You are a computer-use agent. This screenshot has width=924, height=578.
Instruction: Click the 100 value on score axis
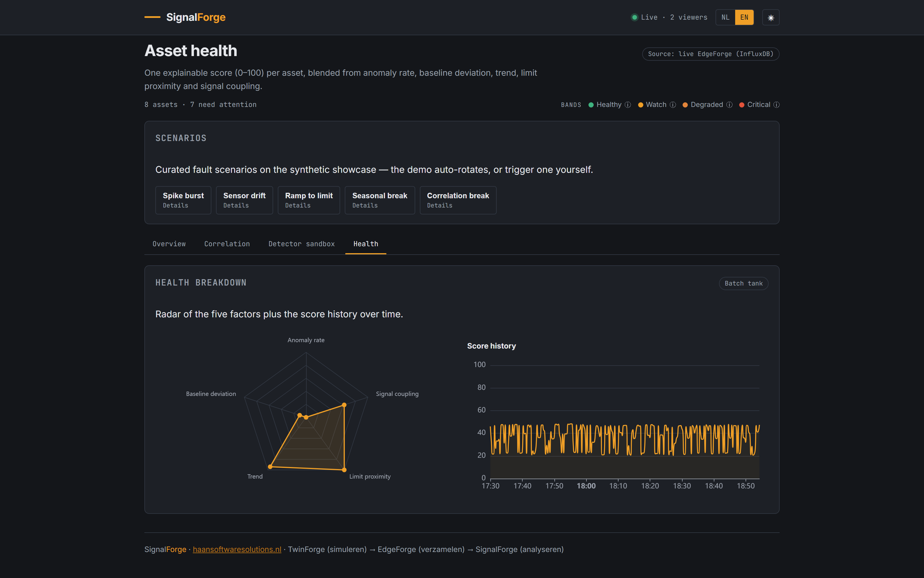480,365
